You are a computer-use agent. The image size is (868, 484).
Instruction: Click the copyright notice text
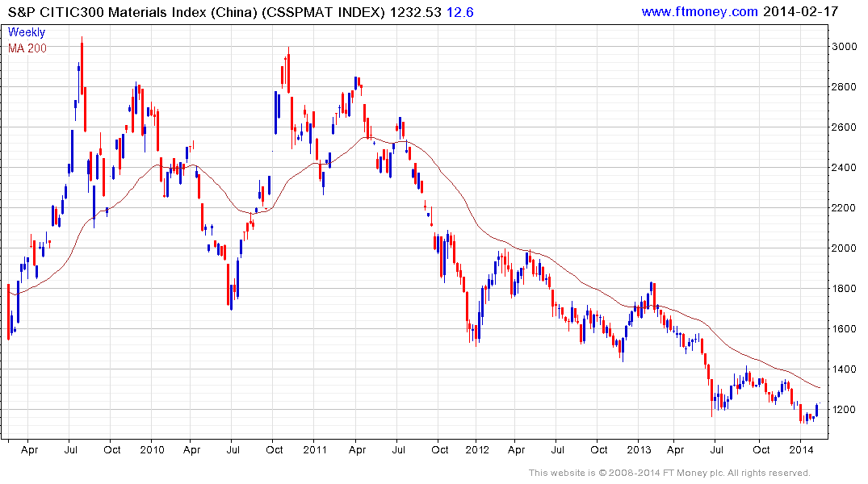pos(669,474)
